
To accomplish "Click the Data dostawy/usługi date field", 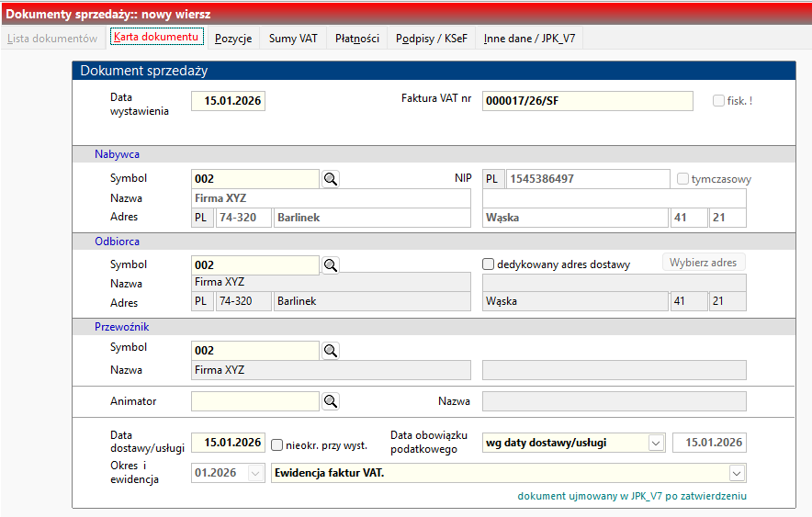I will (x=228, y=443).
